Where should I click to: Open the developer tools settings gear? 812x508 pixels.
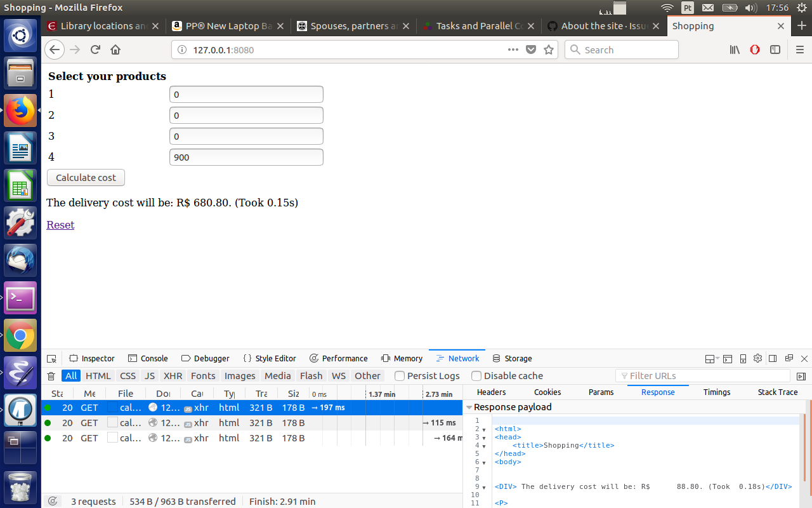point(757,358)
